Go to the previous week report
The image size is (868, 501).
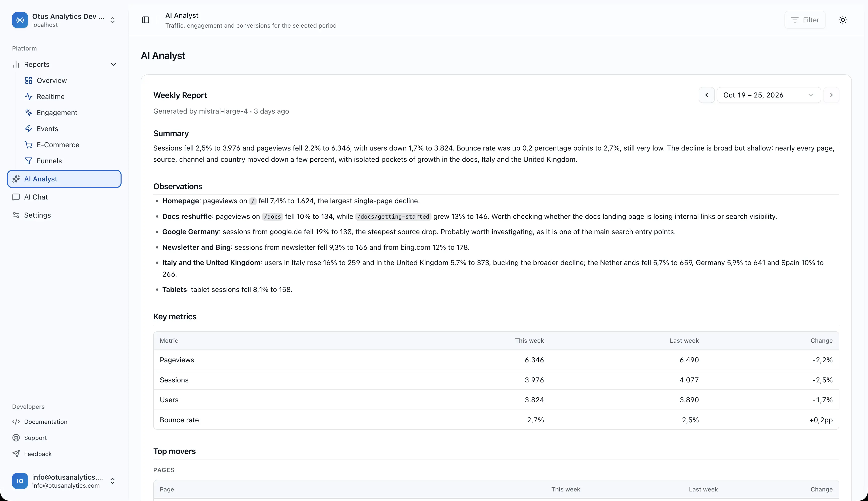[707, 95]
